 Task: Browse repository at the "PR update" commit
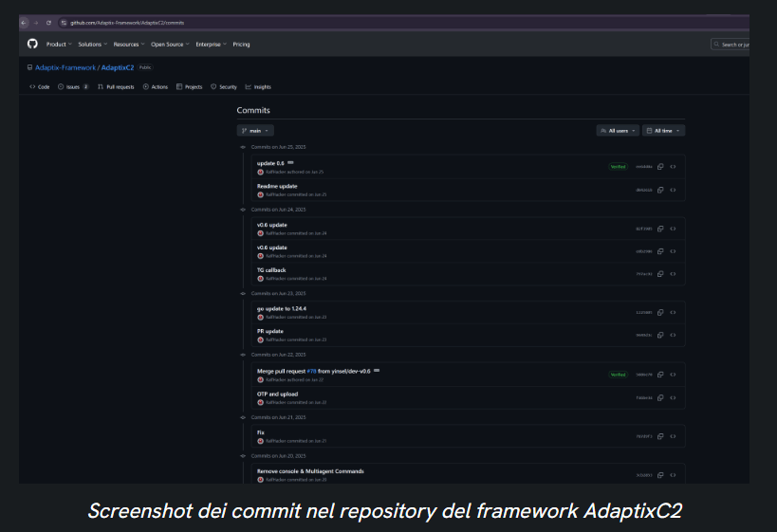click(x=673, y=336)
